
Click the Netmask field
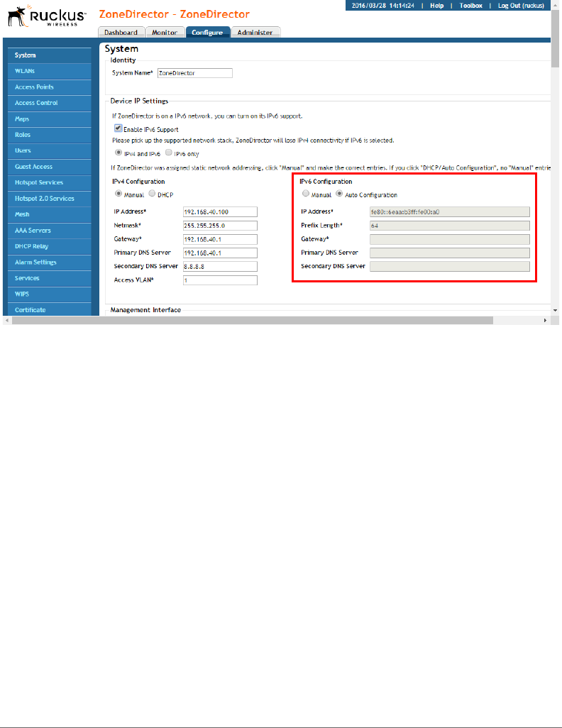[220, 226]
